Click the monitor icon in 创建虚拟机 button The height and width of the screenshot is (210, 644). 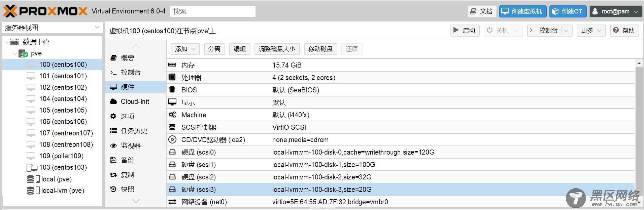tap(505, 11)
